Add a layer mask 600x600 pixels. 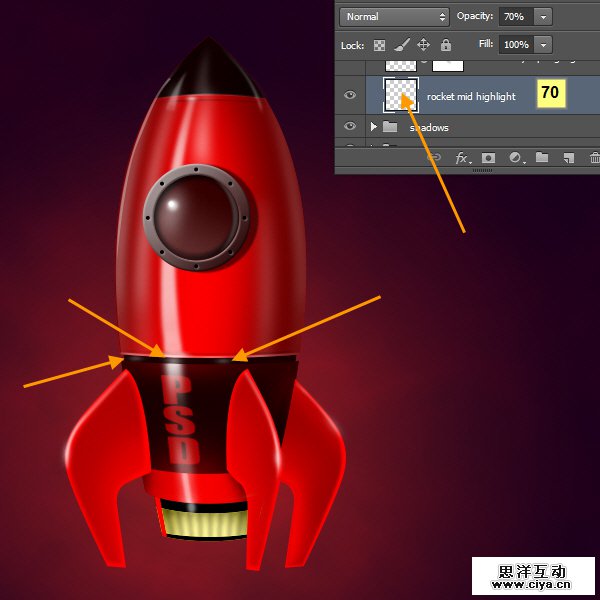[x=488, y=158]
